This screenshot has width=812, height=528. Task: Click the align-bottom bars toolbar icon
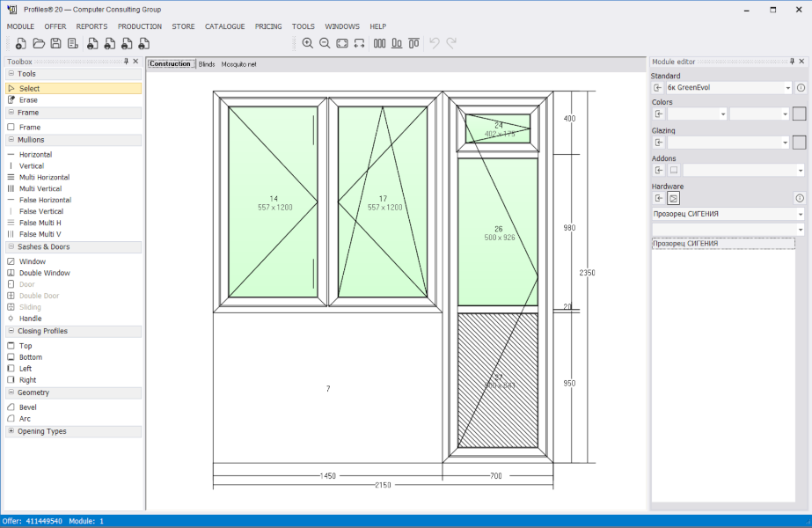397,43
